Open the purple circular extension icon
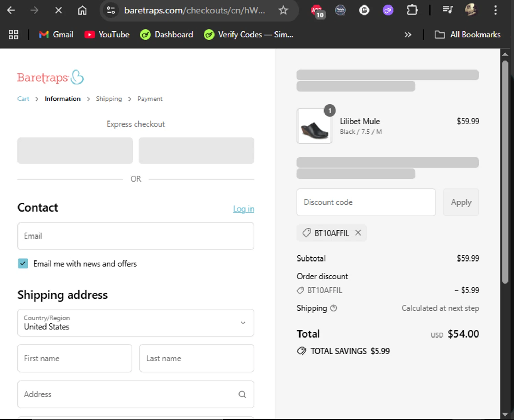 click(388, 10)
